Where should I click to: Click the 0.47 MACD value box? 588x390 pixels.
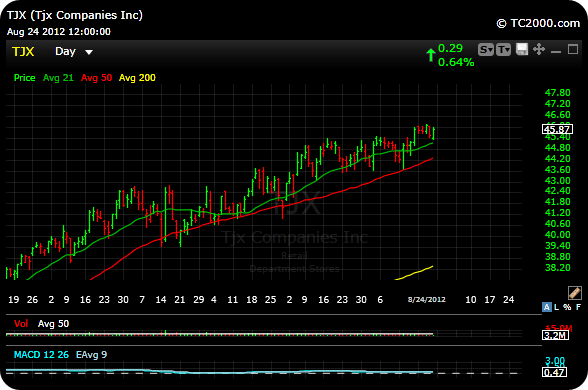coord(555,372)
